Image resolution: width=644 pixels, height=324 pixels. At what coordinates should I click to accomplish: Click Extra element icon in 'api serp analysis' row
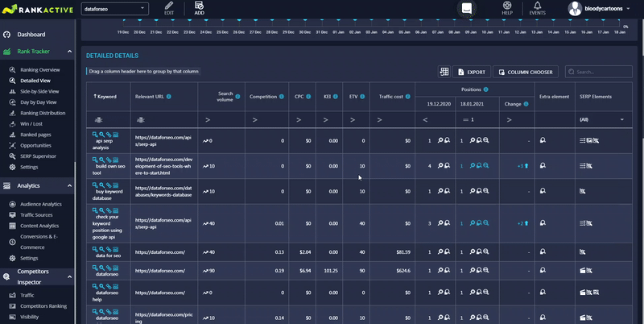543,140
